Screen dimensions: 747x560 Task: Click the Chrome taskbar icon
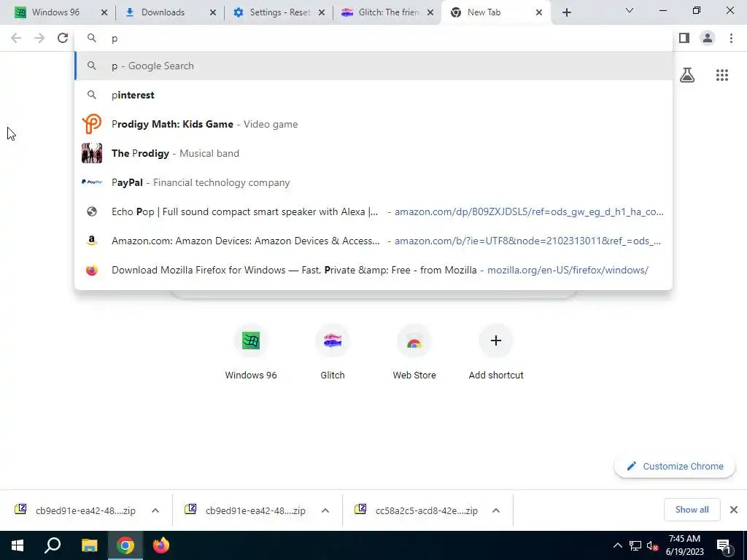125,545
